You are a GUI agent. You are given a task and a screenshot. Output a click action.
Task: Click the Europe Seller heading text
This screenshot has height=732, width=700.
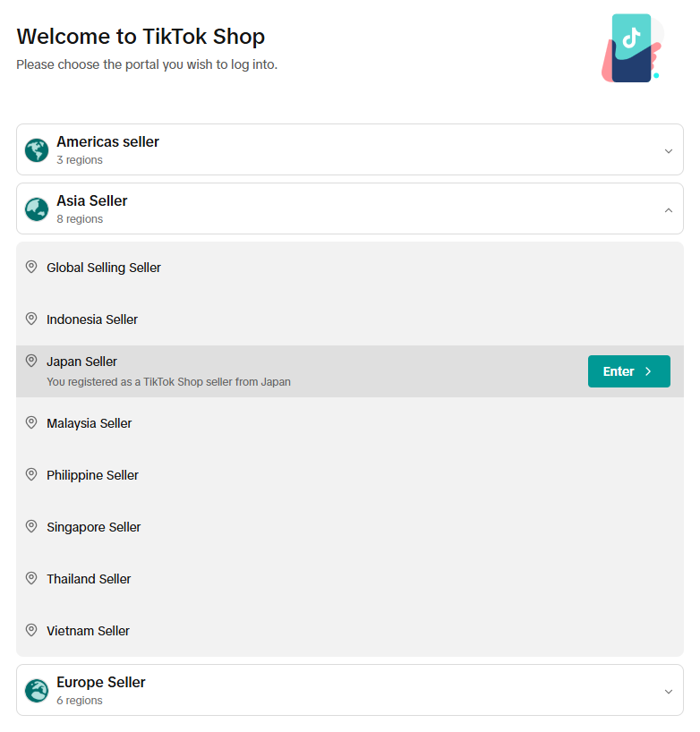pos(100,682)
